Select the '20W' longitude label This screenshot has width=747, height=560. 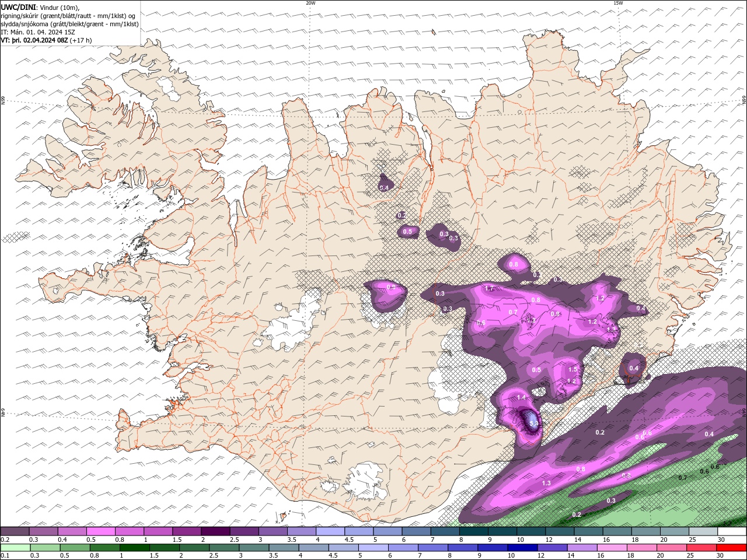(310, 3)
